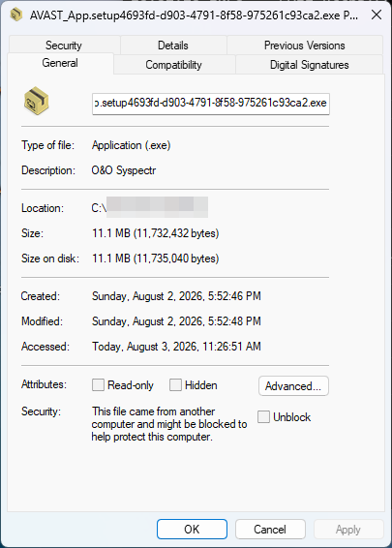Click the installer package icon in title bar

coord(16,15)
